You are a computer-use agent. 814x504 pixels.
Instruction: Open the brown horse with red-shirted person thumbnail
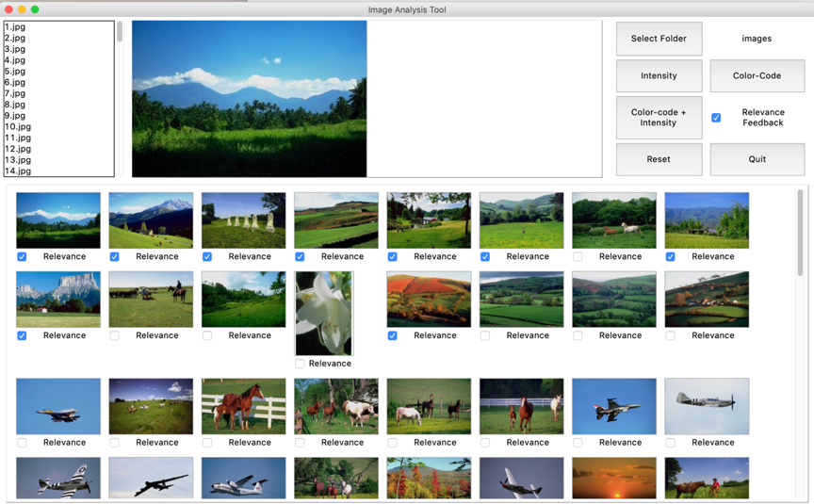point(707,478)
